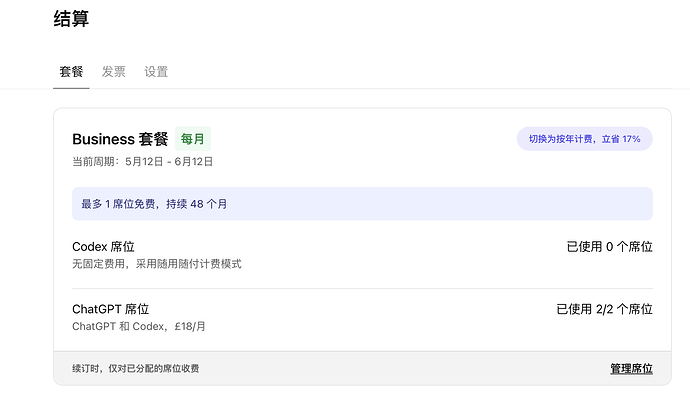
Task: Click 切换为按年计费，立省 17% button
Action: pyautogui.click(x=584, y=139)
